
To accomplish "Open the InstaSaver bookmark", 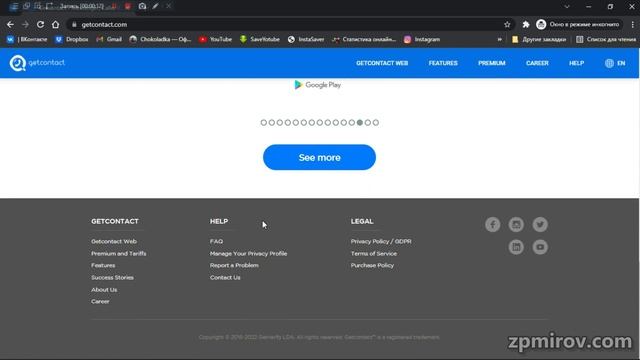I will click(x=306, y=39).
